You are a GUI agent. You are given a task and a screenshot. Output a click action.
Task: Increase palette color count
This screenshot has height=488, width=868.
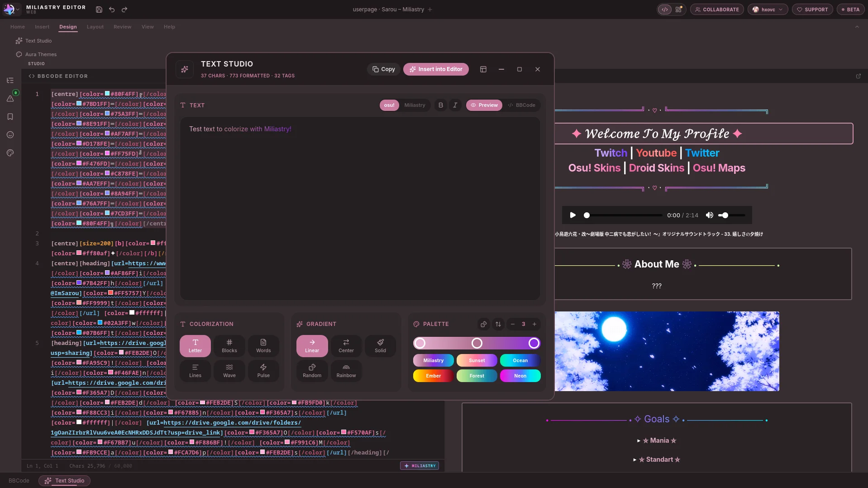[534, 324]
